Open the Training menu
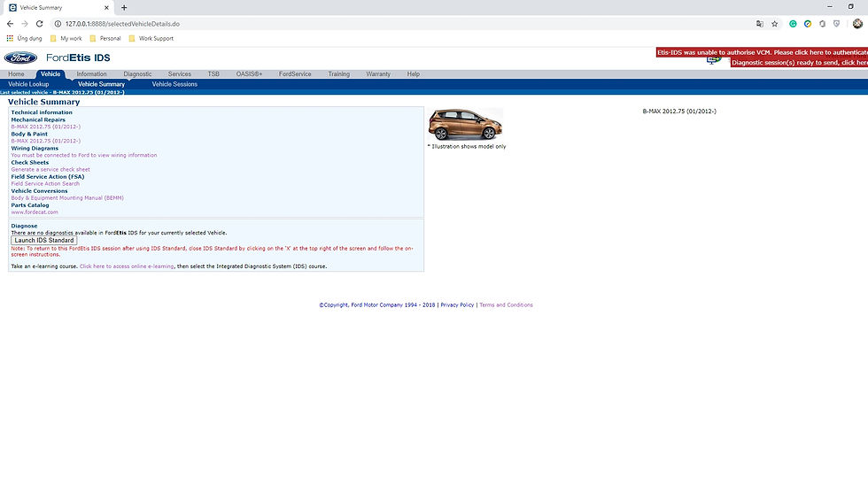868x477 pixels. (x=338, y=74)
